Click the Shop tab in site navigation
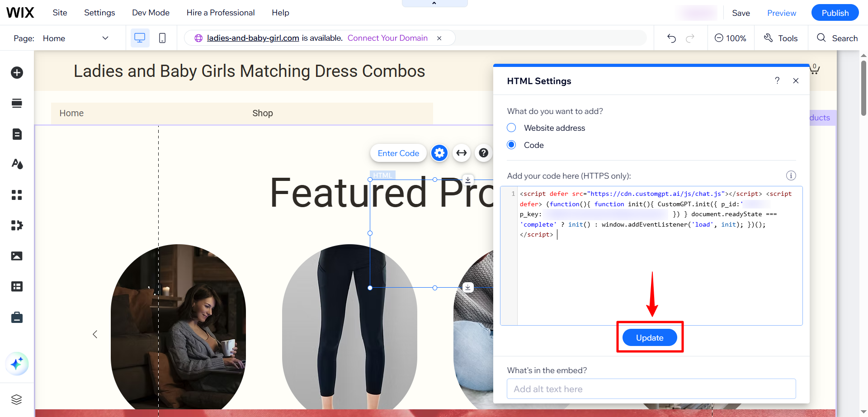Viewport: 868px width, 417px height. point(263,113)
